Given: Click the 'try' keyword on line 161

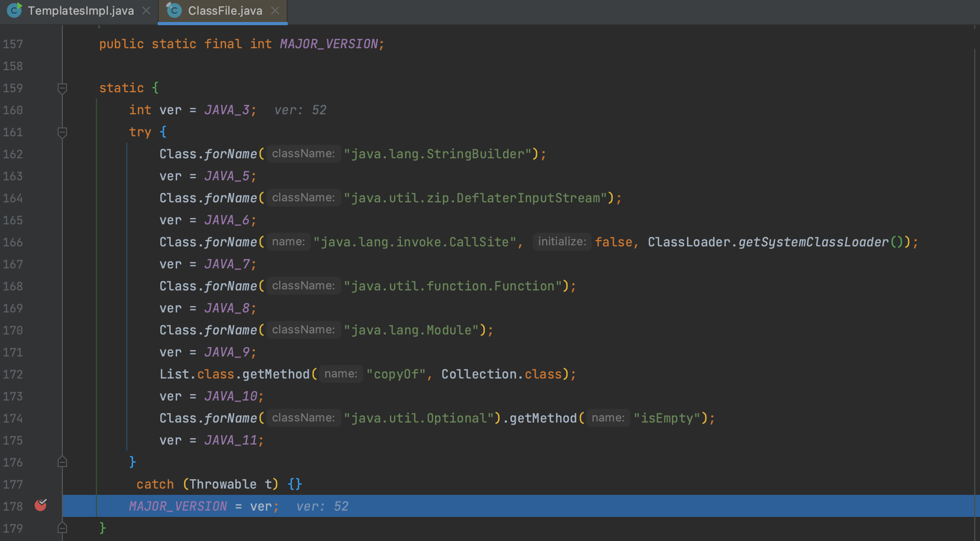Looking at the screenshot, I should tap(140, 132).
